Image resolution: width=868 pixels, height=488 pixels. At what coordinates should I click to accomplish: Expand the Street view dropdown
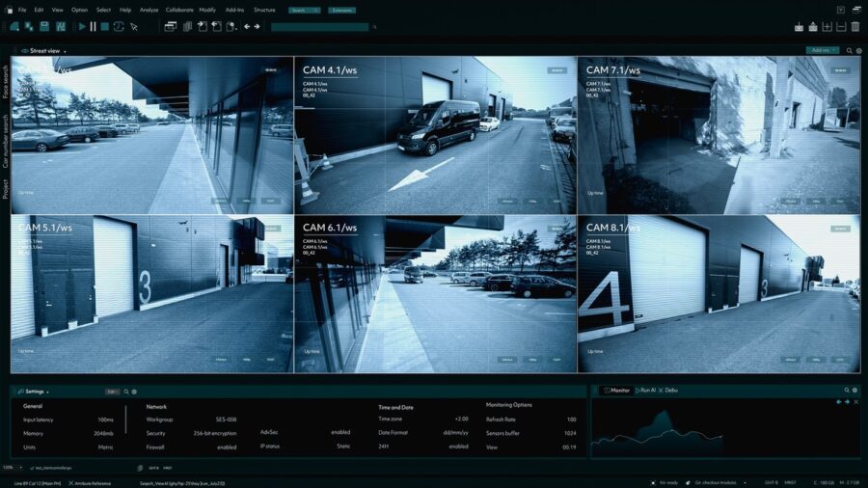(66, 51)
